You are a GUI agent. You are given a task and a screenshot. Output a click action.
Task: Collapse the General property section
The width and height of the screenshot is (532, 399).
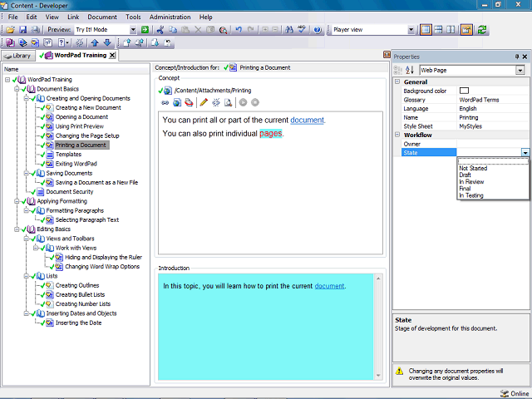(x=397, y=81)
